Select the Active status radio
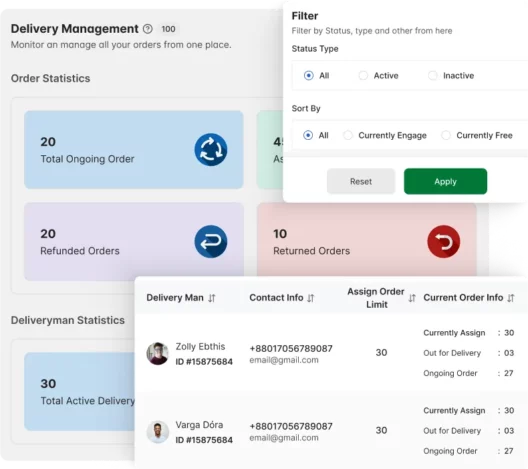 pos(363,75)
